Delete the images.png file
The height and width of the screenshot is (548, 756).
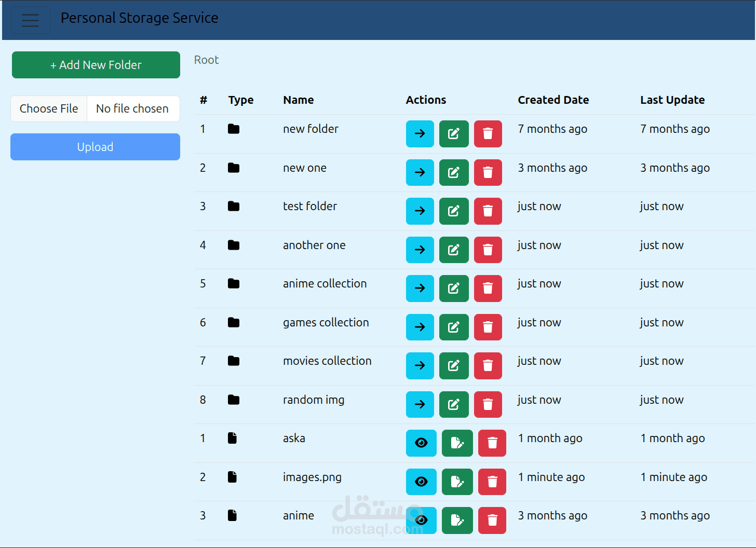click(x=492, y=482)
